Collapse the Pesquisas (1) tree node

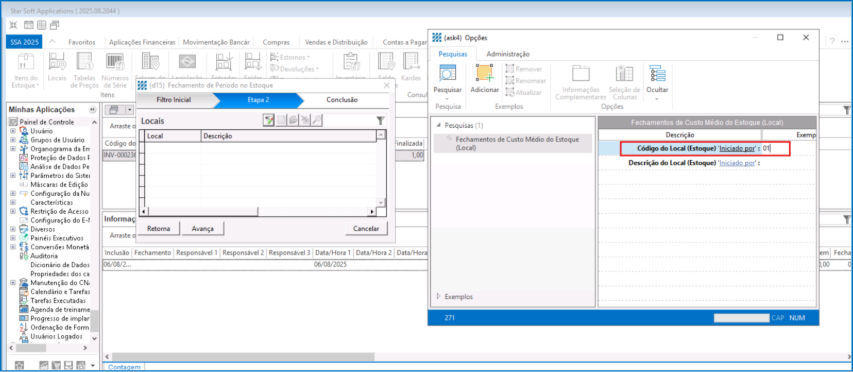(x=439, y=125)
